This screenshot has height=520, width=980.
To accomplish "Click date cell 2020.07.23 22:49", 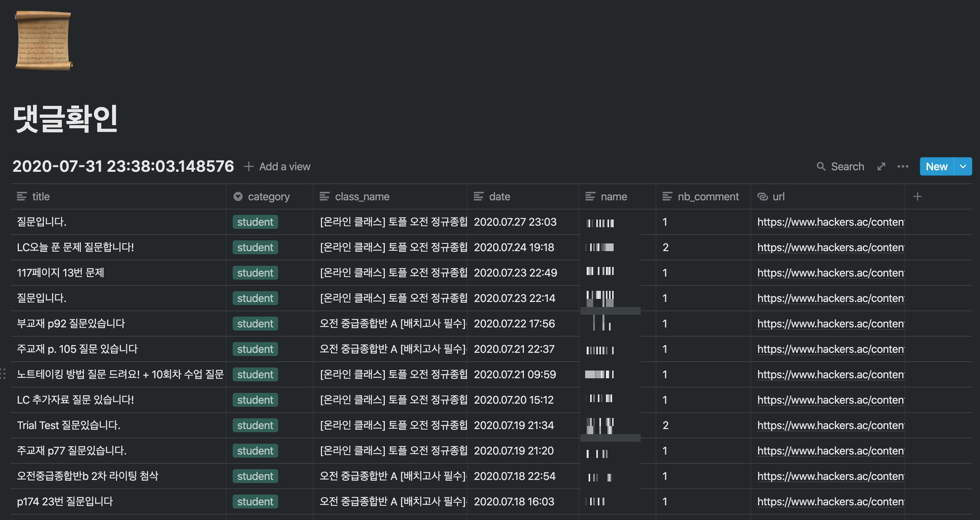I will coord(523,273).
